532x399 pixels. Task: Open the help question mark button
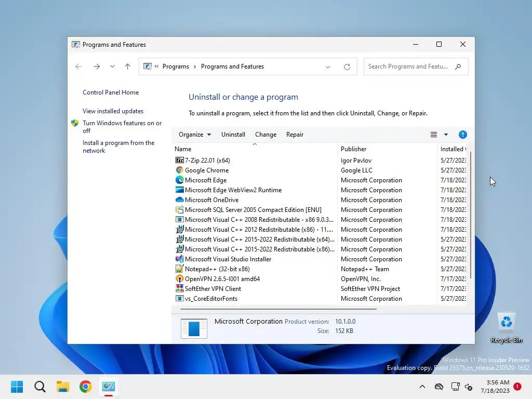coord(462,135)
